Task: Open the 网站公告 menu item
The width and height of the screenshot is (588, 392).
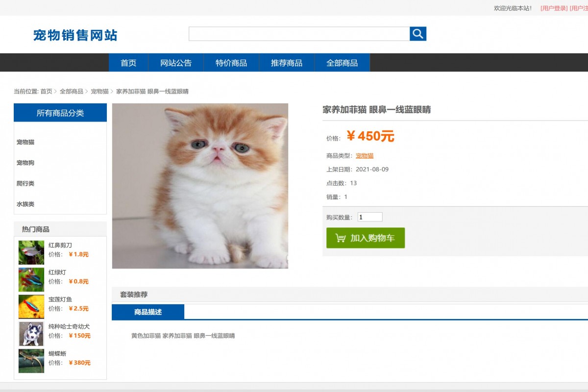Action: click(175, 62)
